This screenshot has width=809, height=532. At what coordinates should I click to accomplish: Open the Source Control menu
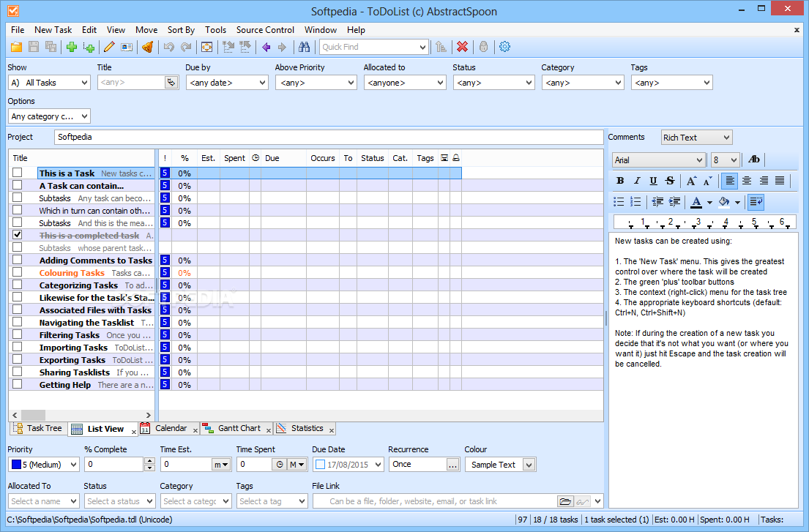265,30
